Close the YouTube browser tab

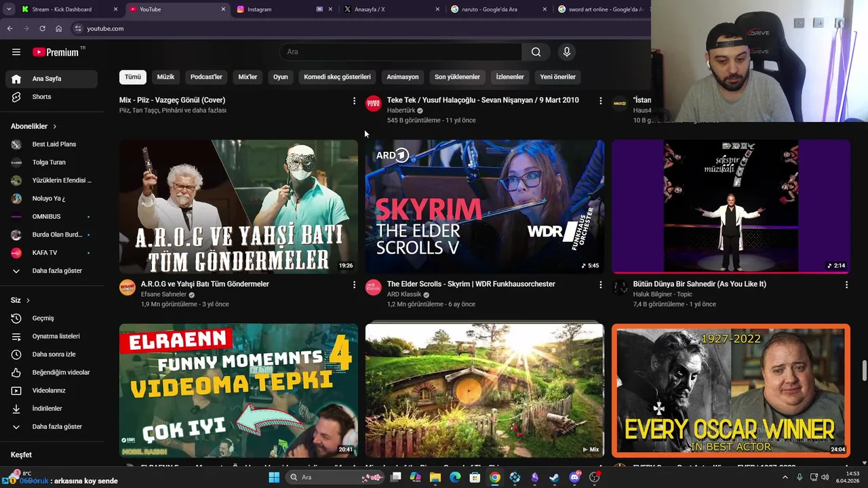point(223,9)
